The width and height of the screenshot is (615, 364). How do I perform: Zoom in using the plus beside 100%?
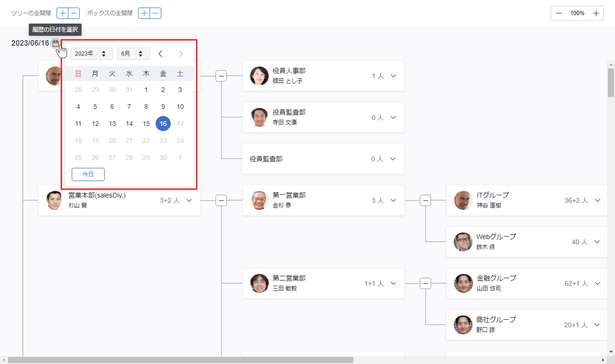coord(596,13)
